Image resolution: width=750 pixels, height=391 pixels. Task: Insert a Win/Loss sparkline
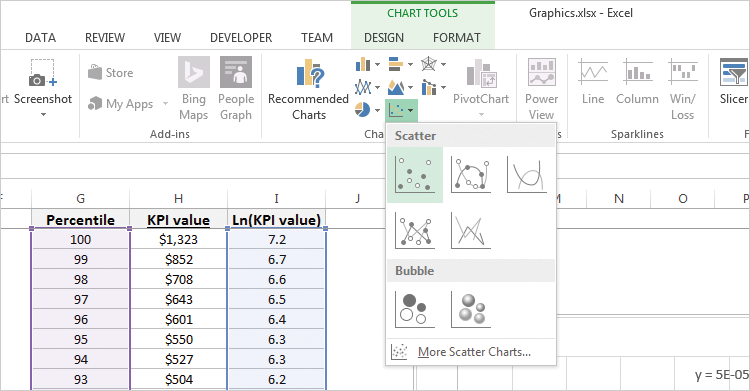[x=683, y=89]
